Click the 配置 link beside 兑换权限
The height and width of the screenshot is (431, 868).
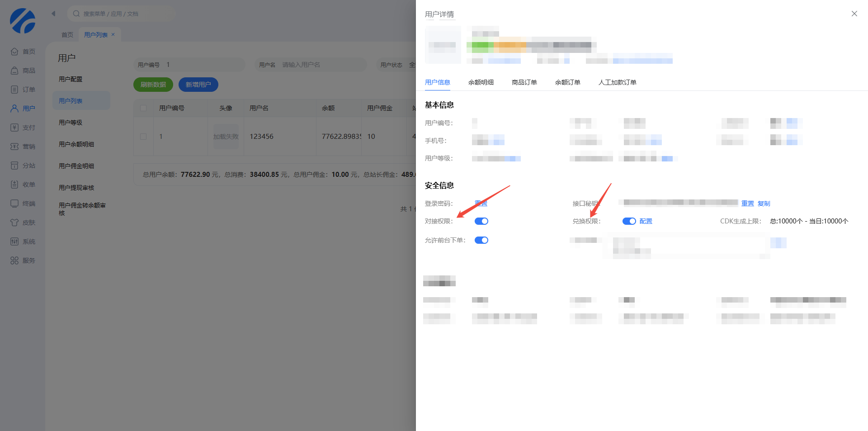(x=646, y=221)
